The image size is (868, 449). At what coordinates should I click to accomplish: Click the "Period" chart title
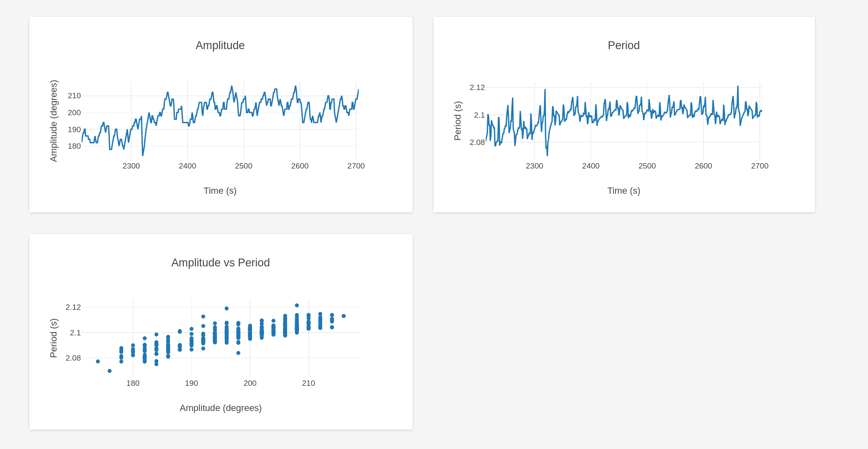(x=623, y=45)
